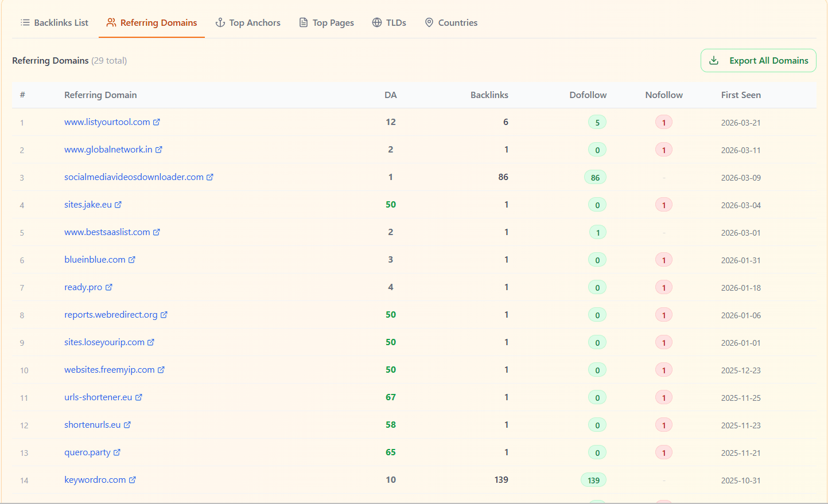
Task: Click the location pin icon beside Countries
Action: [429, 22]
